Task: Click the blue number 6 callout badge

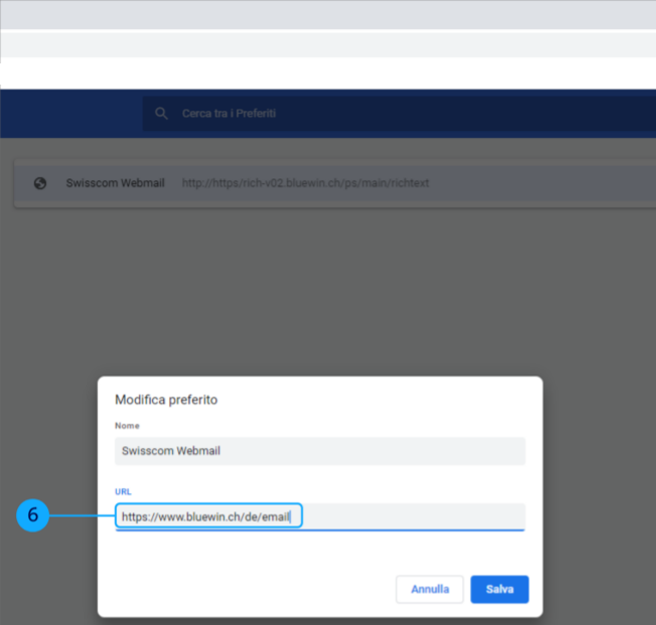Action: (x=32, y=516)
